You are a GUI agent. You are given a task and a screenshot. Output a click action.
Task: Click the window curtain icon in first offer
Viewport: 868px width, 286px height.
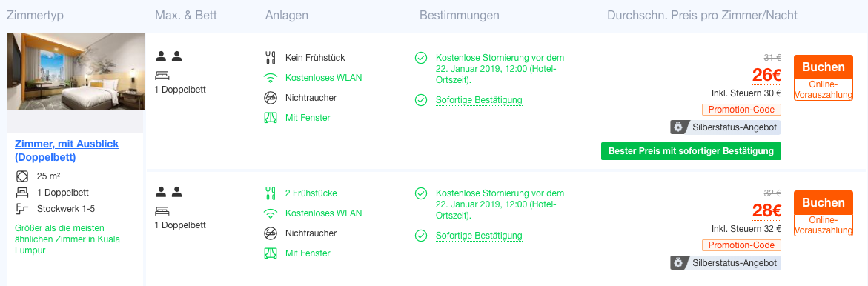pos(270,118)
